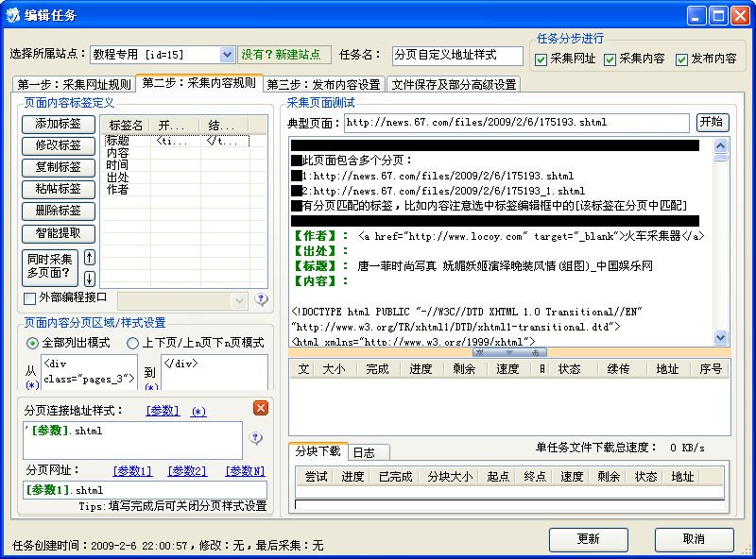The height and width of the screenshot is (559, 756).
Task: Switch to 第二步:采集内容规则 tab
Action: point(199,83)
